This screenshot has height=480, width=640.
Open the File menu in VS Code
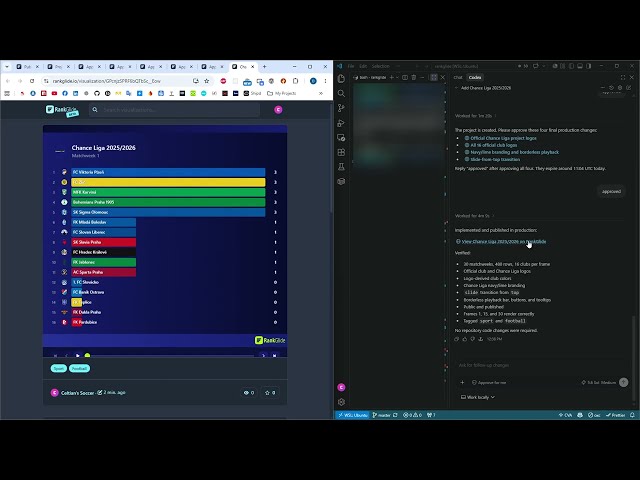click(351, 66)
